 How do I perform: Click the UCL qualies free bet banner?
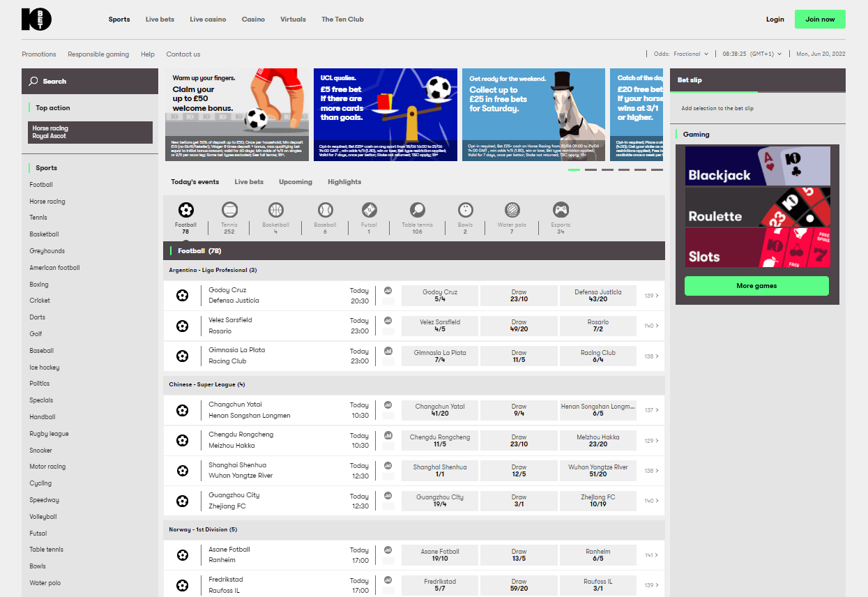(x=386, y=114)
